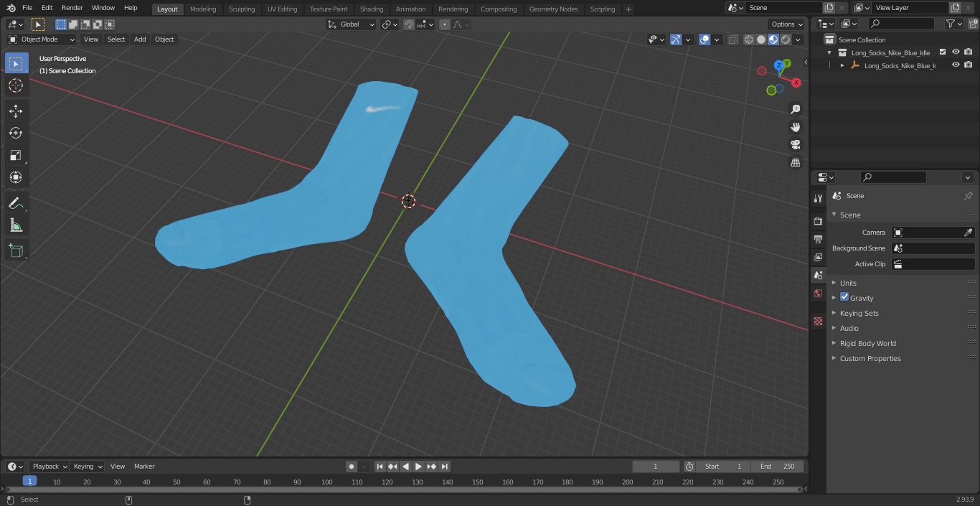980x506 pixels.
Task: Toggle snapping magnet button
Action: click(408, 24)
